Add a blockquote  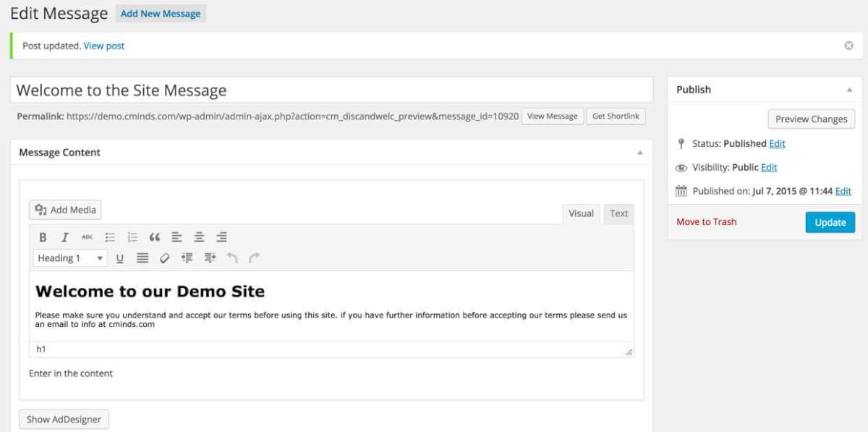pos(154,237)
